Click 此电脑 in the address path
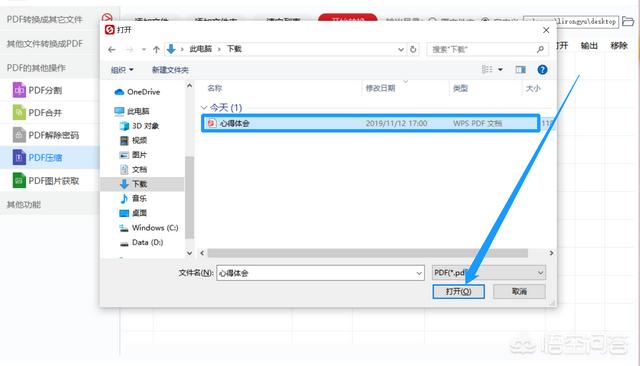The width and height of the screenshot is (640, 366). tap(200, 49)
